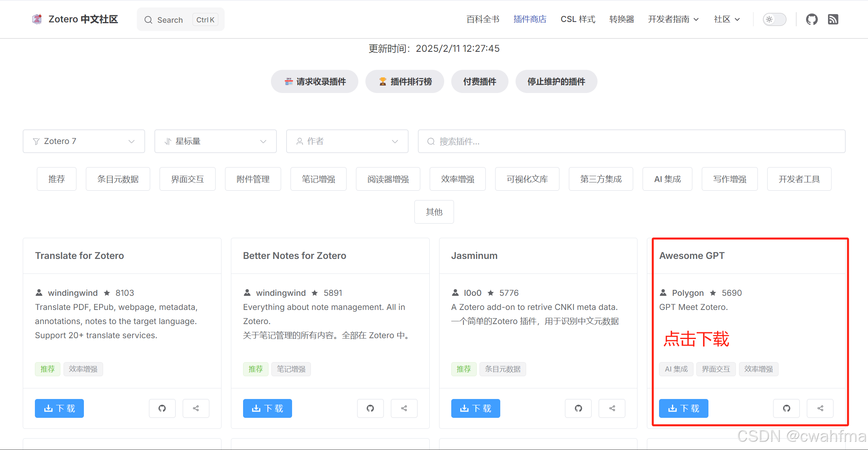Toggle the light/dark theme switch

point(774,19)
